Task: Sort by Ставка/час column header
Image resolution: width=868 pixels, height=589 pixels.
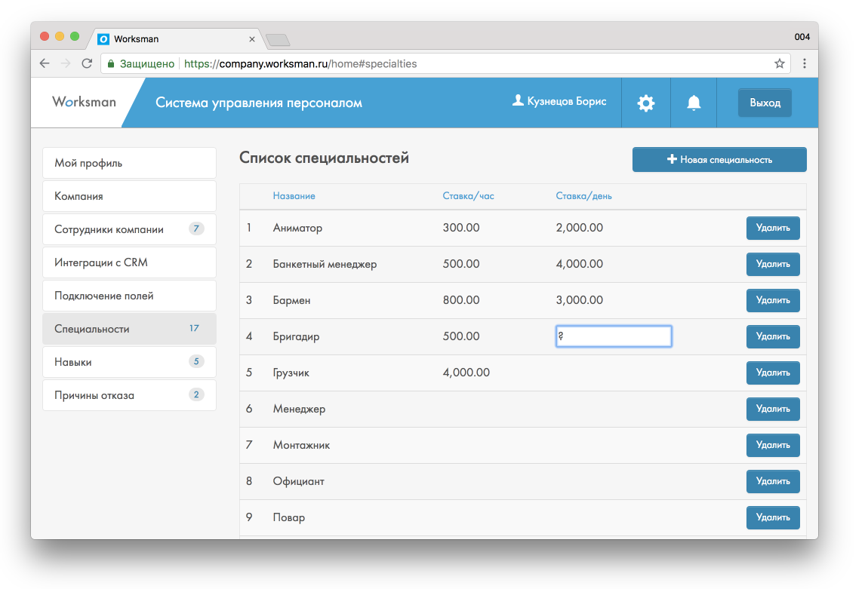Action: point(468,196)
